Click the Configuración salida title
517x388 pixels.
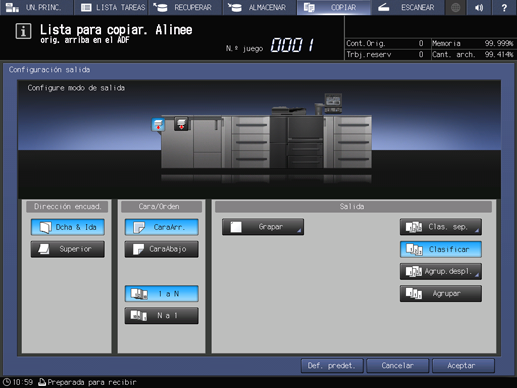pyautogui.click(x=49, y=70)
